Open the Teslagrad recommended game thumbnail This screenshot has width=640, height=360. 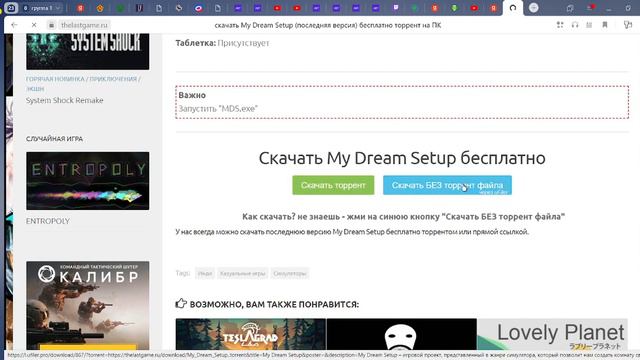(x=251, y=334)
